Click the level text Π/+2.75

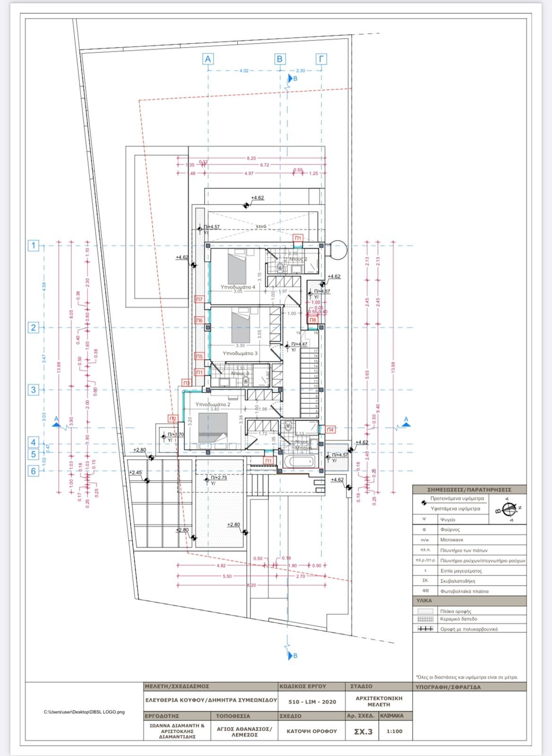tap(219, 478)
